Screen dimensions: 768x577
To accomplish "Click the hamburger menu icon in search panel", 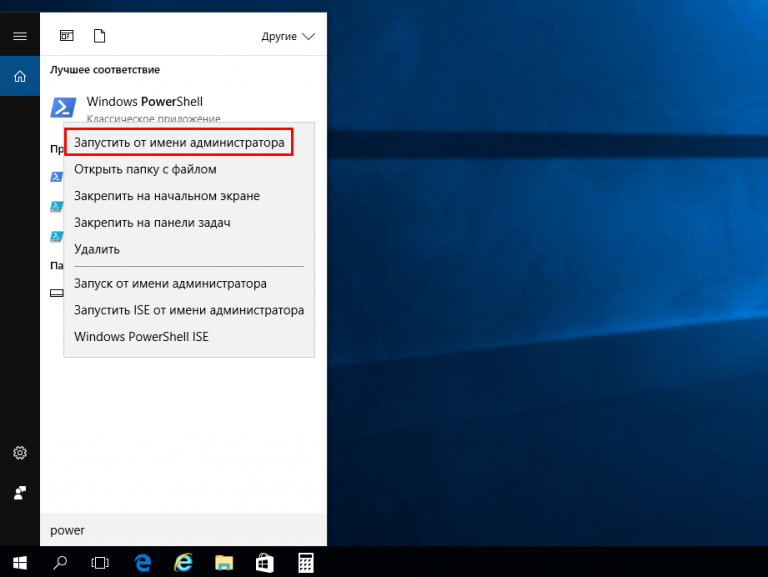I will coord(19,36).
